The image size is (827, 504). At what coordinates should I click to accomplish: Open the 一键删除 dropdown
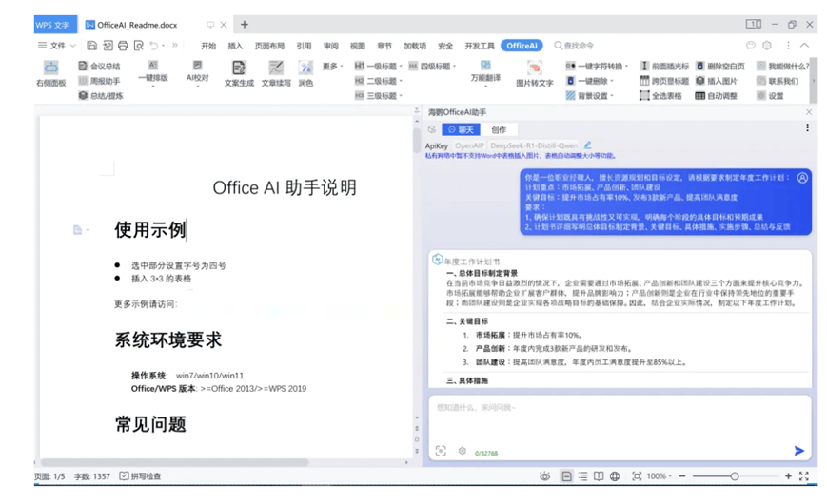click(611, 81)
